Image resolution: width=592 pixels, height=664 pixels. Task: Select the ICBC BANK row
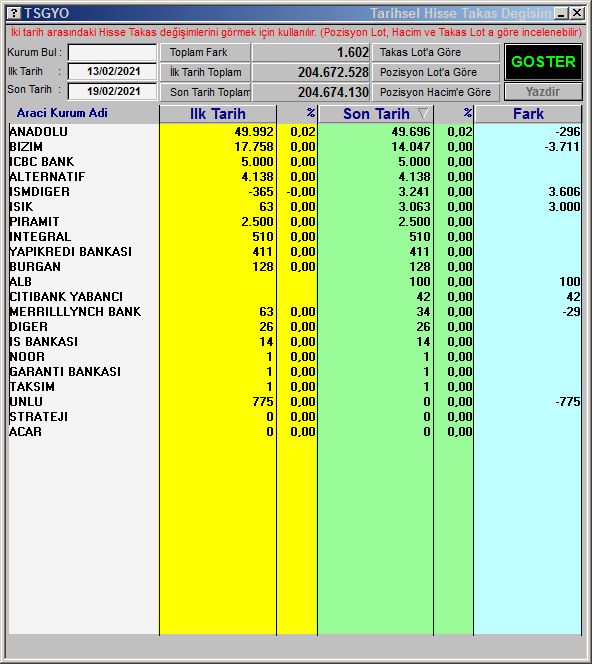pos(295,162)
